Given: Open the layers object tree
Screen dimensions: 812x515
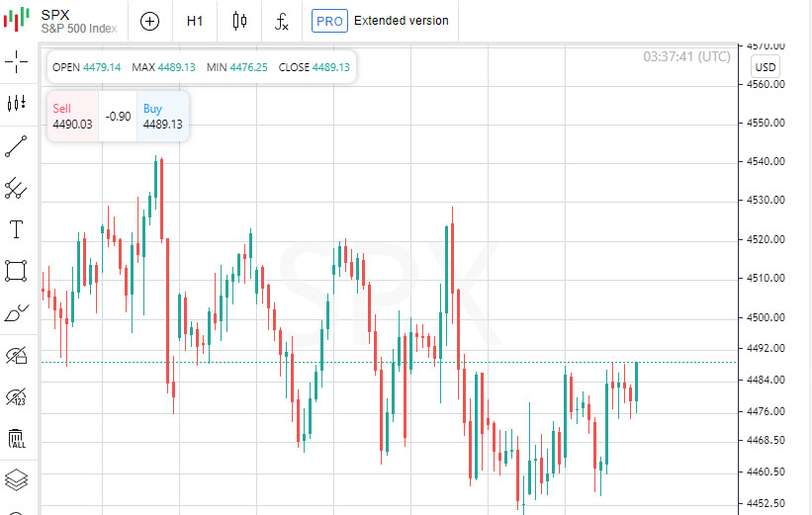Looking at the screenshot, I should coord(17,479).
